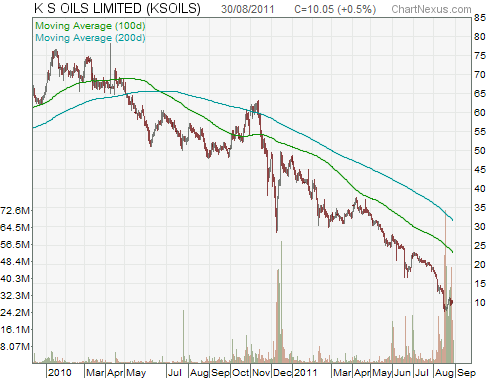Click the volume axis label 64.5M
498x378 pixels.
(15, 228)
